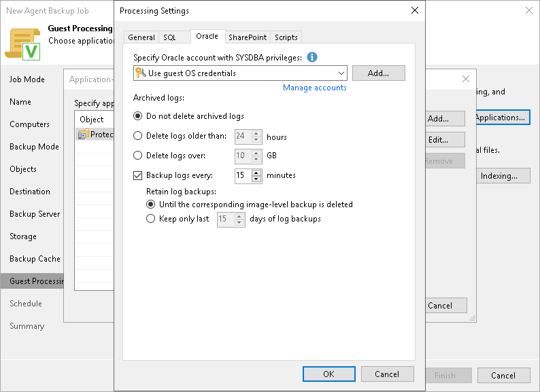Viewport: 540px width, 392px height.
Task: Go to Job Mode wizard step
Action: (x=27, y=79)
